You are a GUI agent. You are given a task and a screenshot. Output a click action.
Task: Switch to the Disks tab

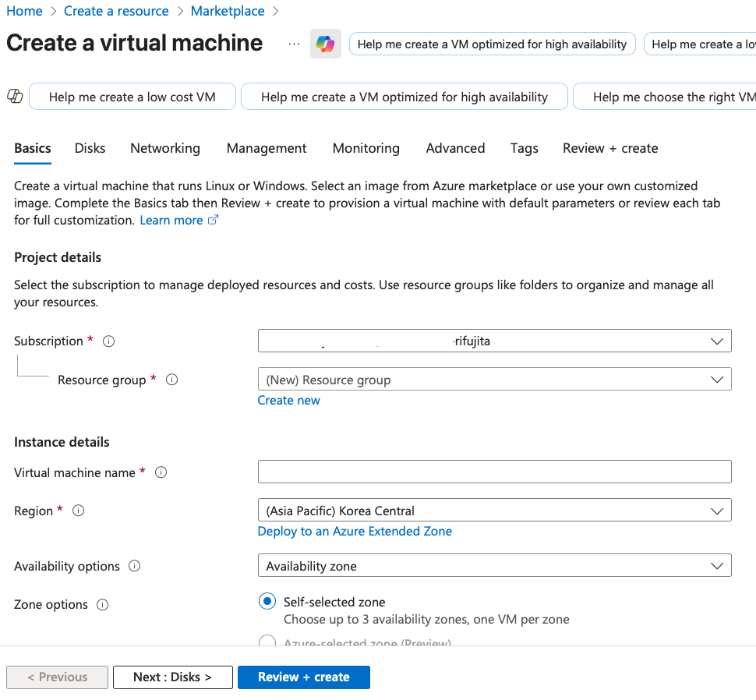click(x=90, y=148)
